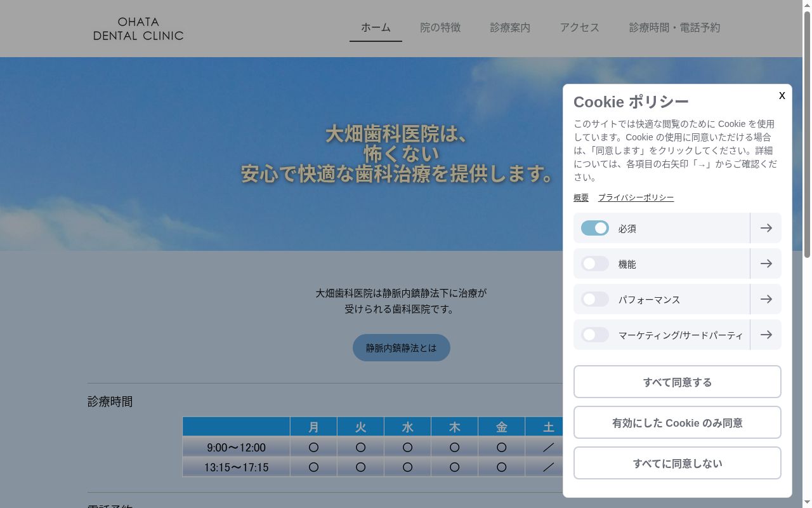Click the 診療時間 section heading
The width and height of the screenshot is (812, 508).
[x=110, y=401]
